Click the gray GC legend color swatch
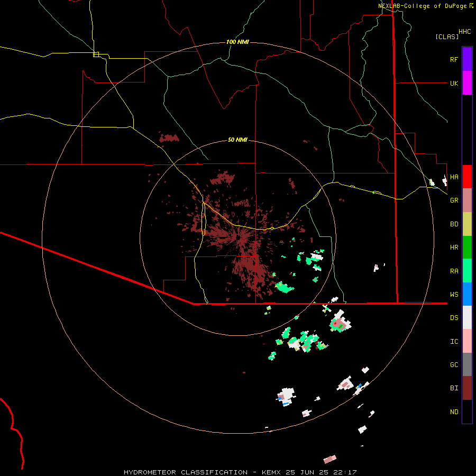The width and height of the screenshot is (476, 476). point(467,364)
